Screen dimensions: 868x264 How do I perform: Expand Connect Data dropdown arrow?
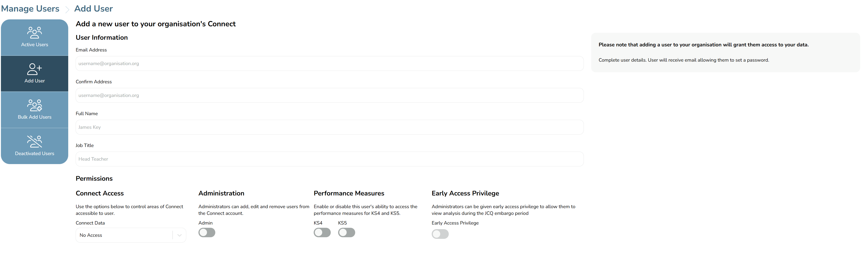(180, 235)
